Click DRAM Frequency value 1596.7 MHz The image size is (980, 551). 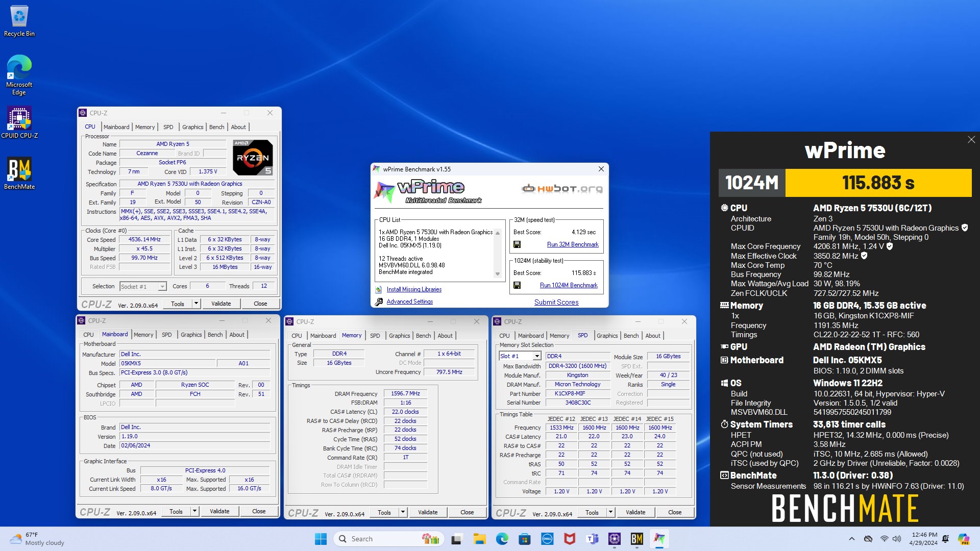(405, 394)
